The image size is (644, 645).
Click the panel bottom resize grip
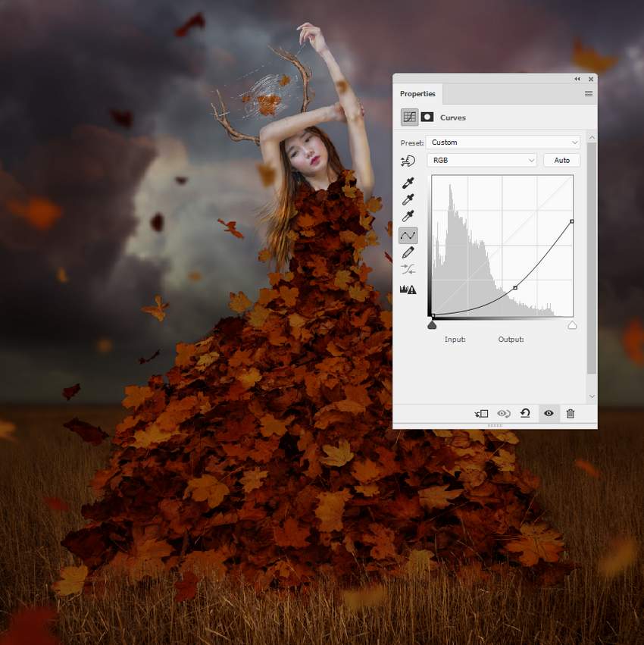(496, 426)
